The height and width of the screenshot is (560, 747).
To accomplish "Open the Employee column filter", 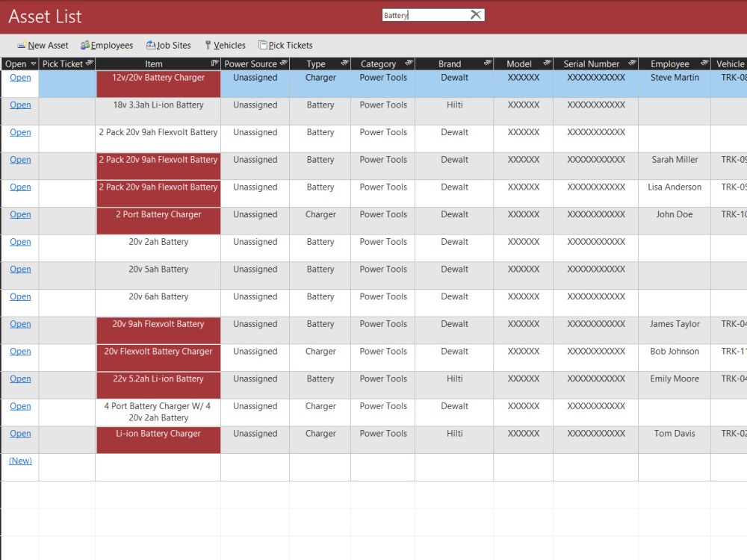I will click(704, 63).
